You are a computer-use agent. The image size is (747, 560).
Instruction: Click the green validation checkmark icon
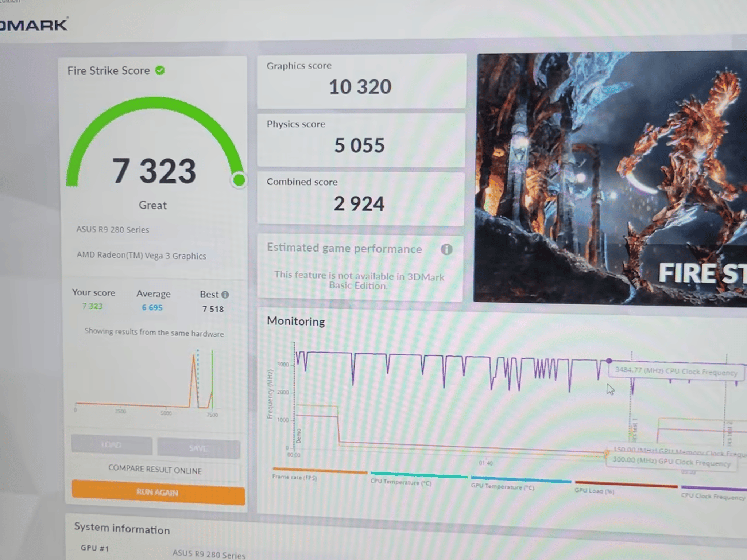[160, 70]
